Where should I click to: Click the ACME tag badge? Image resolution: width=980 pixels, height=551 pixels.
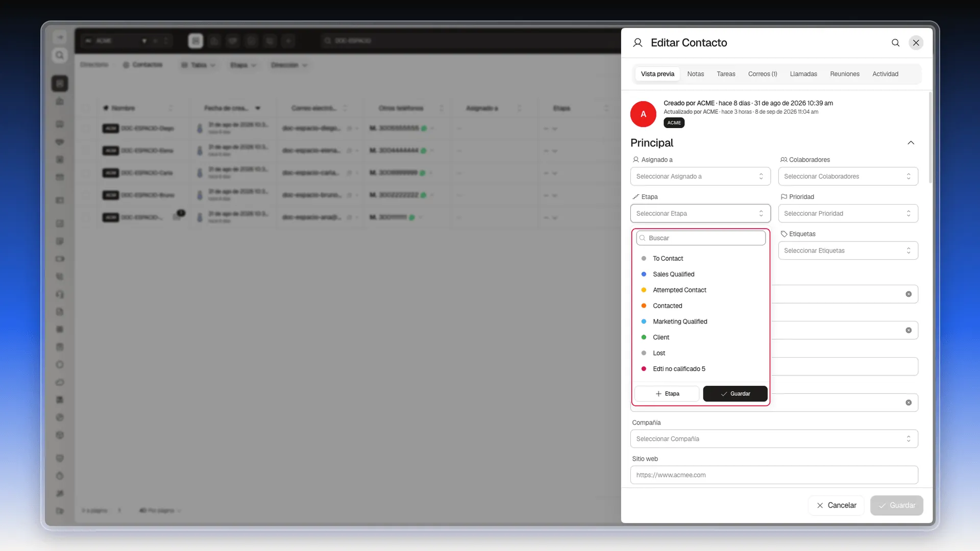(x=674, y=123)
